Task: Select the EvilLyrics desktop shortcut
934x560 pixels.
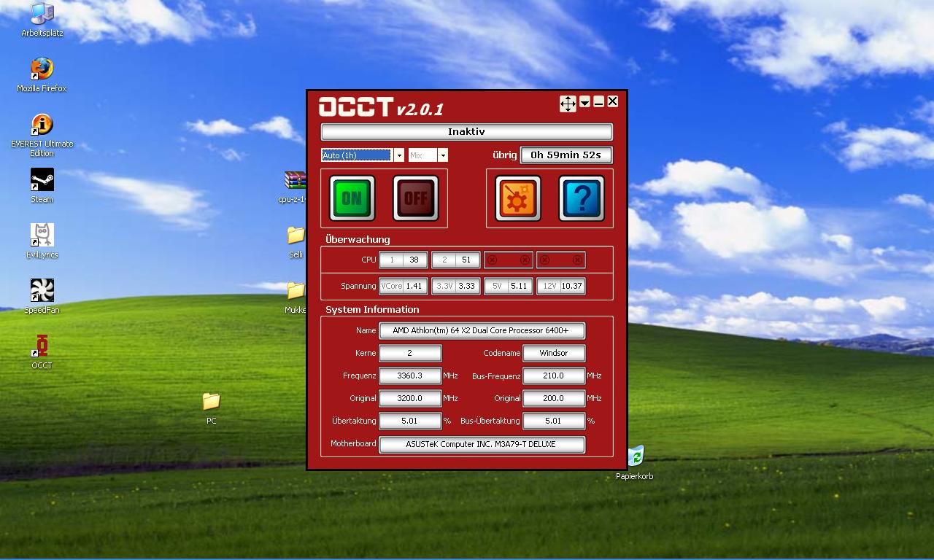Action: (42, 241)
